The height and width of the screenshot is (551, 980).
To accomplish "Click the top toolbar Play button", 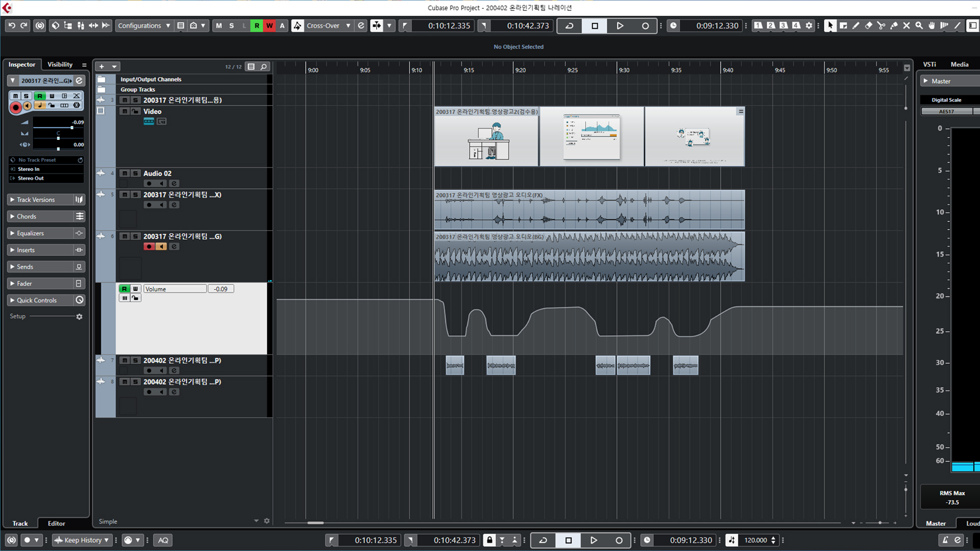I will click(x=620, y=26).
